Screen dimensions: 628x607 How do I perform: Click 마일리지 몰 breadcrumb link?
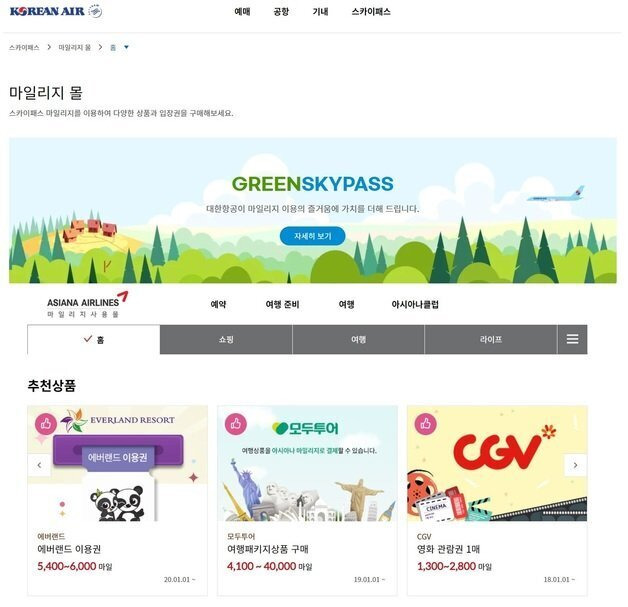pyautogui.click(x=74, y=47)
